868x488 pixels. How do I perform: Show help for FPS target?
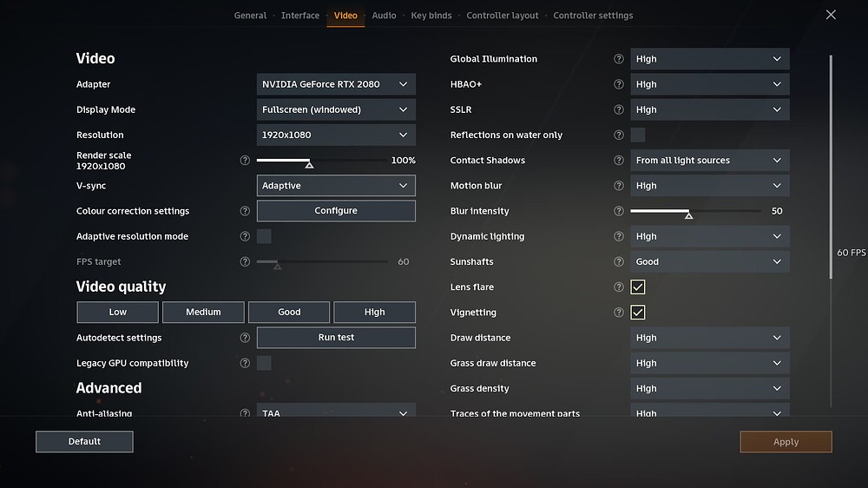[245, 261]
